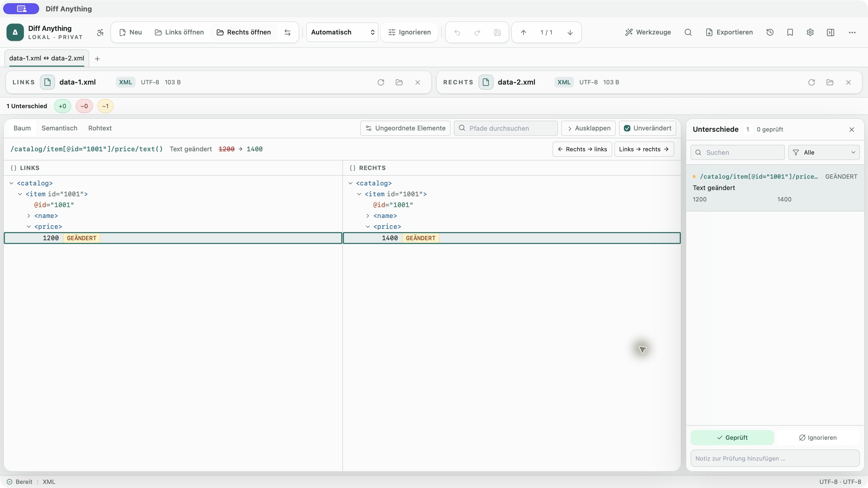Click the Pfade durchsuchen search field
This screenshot has width=868, height=488.
point(506,128)
